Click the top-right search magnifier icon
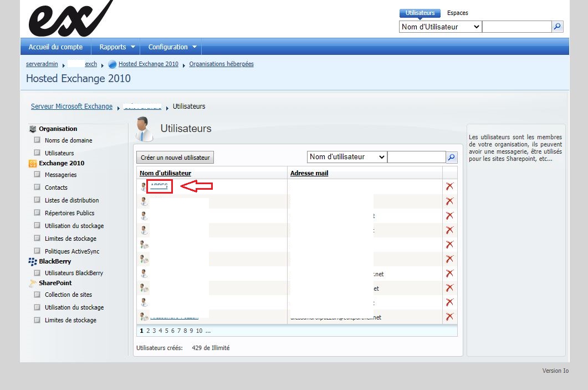The height and width of the screenshot is (390, 588). pyautogui.click(x=558, y=27)
